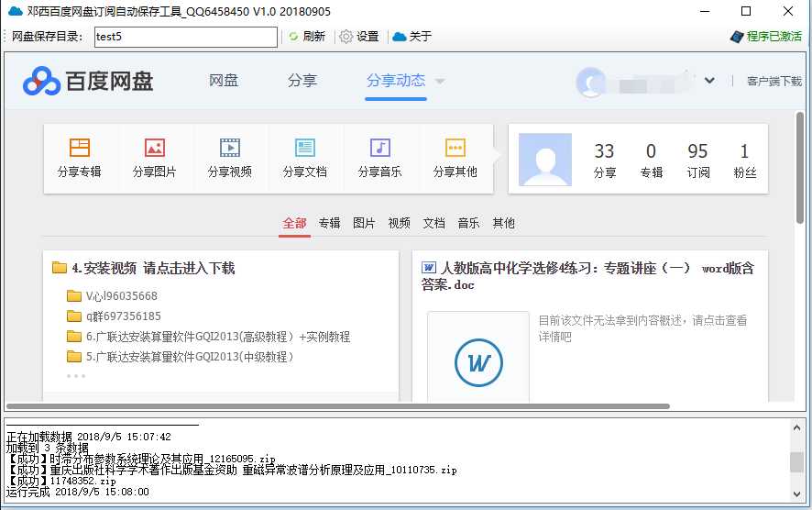
Task: Click log panel scroll down arrow
Action: point(796,494)
